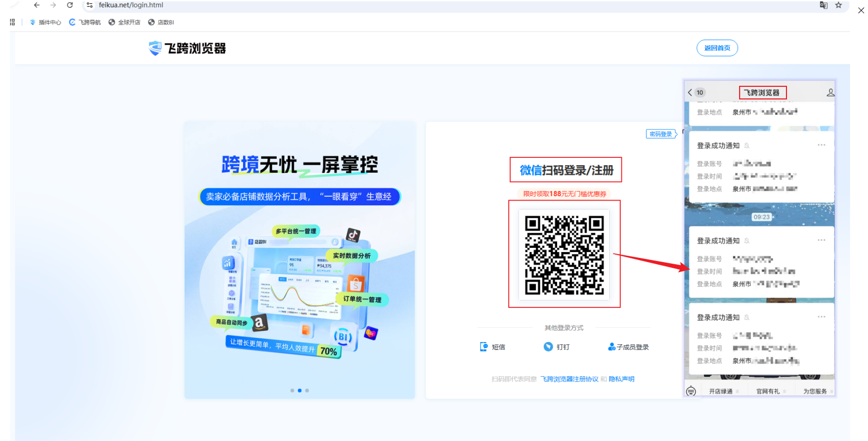Viewport: 868px width, 441px height.
Task: Open the 隐私声明 privacy statement link
Action: [622, 379]
